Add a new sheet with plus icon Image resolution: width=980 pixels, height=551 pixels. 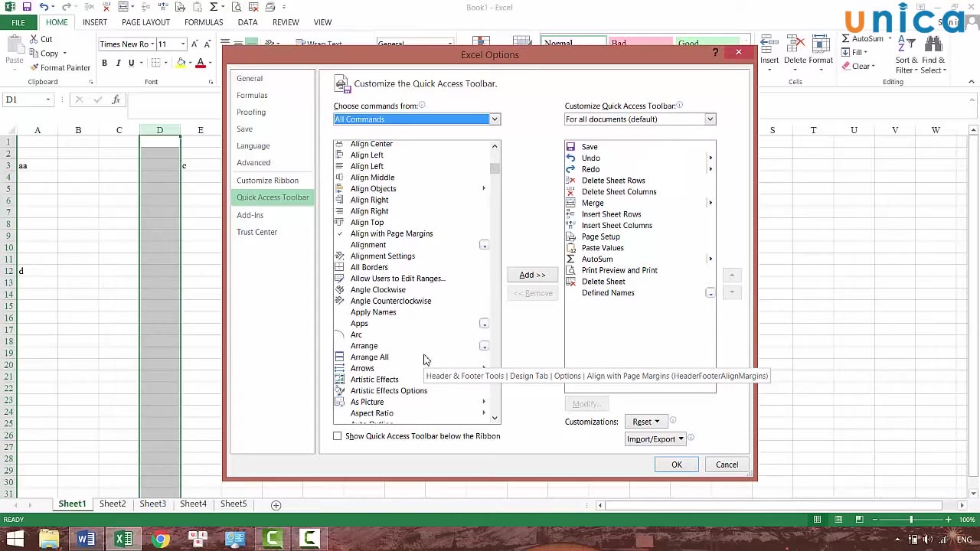point(276,505)
